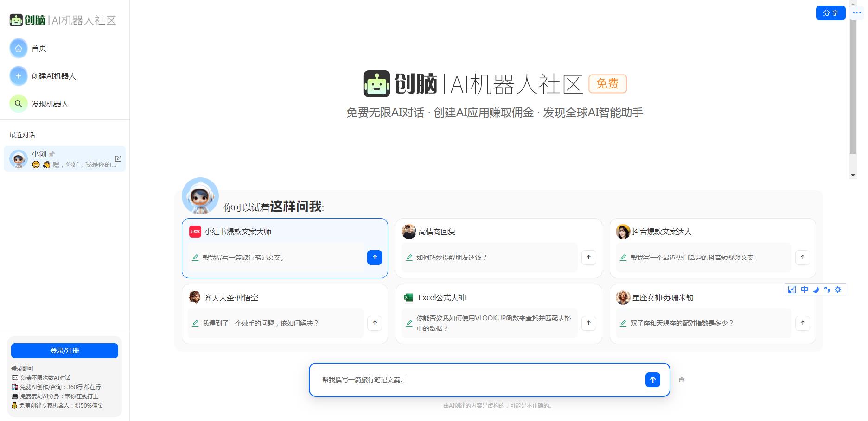Click the 创脑 robot logo in the sidebar
The height and width of the screenshot is (421, 868).
(x=17, y=19)
